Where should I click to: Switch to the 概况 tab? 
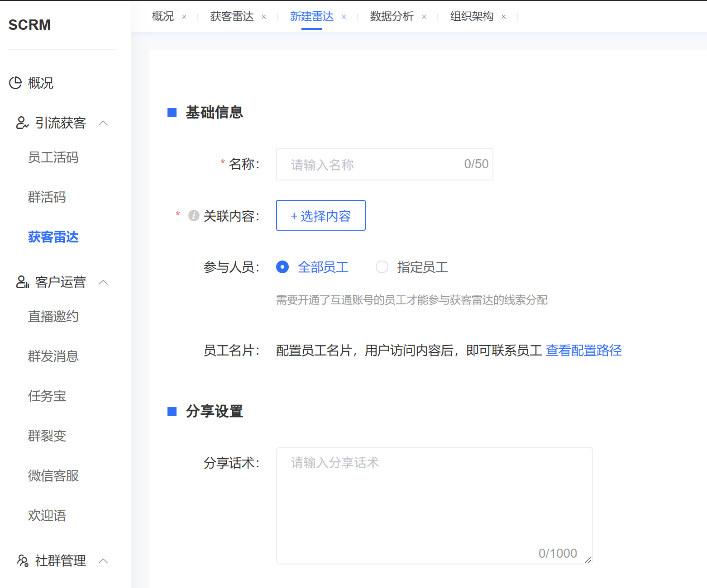[163, 17]
